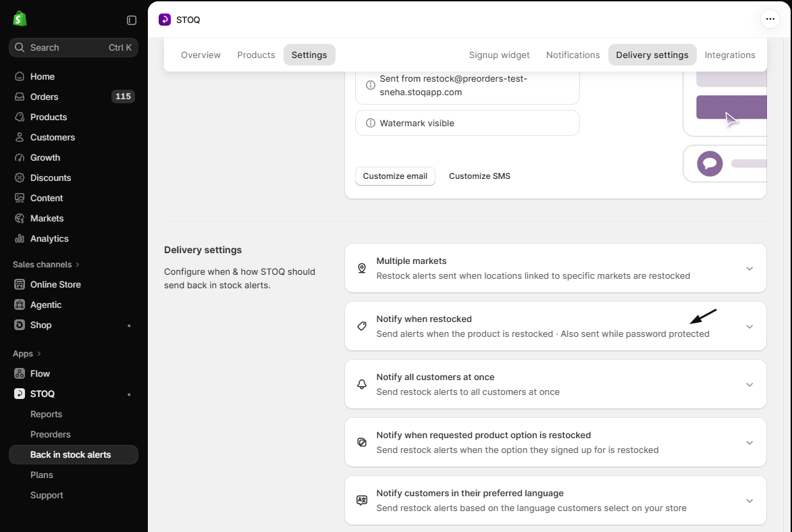Click the Notify all customers at once title

click(435, 377)
